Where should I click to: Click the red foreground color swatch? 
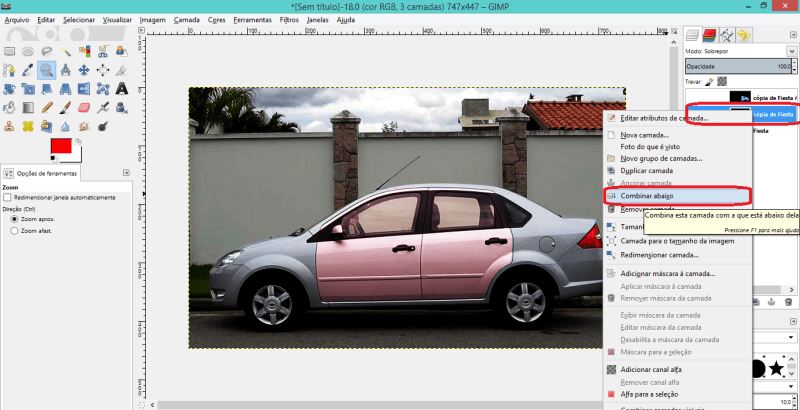coord(61,146)
